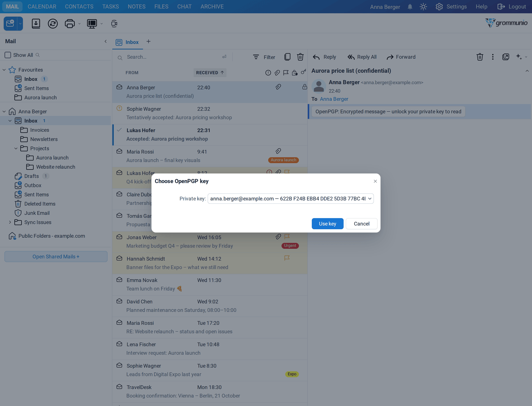Screen dimensions: 532x406
Task: Sort by the RECEIVED column header
Action: (x=210, y=73)
